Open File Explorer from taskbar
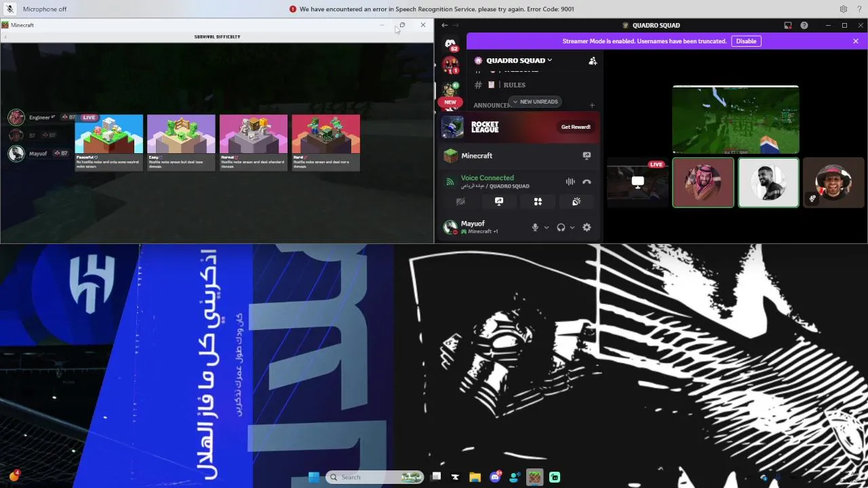This screenshot has width=868, height=488. coord(475,477)
